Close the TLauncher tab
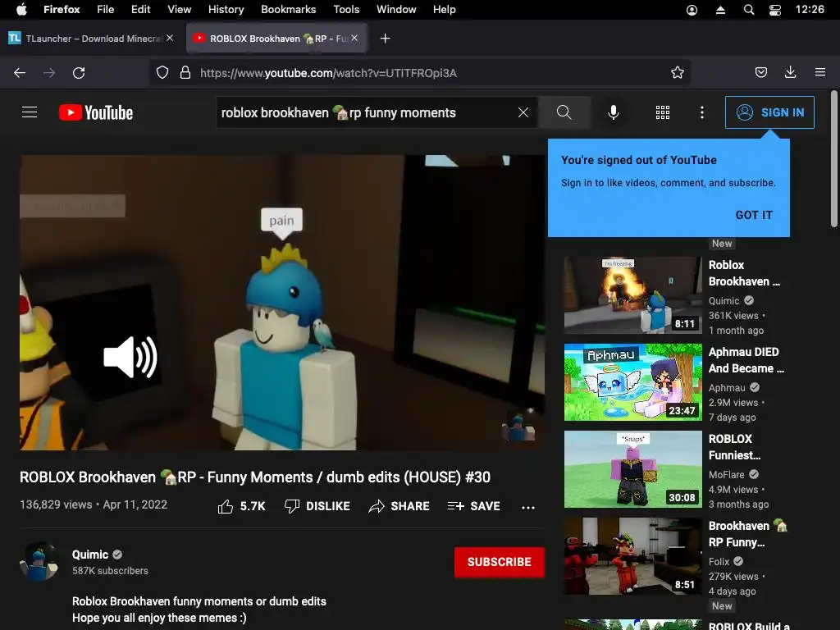The width and height of the screenshot is (840, 630). pyautogui.click(x=170, y=38)
